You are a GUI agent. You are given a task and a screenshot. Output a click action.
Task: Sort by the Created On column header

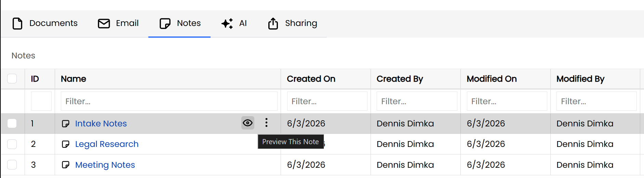coord(311,79)
